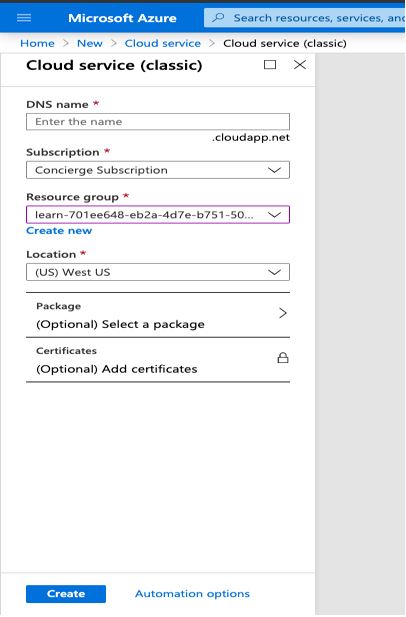
Task: Click the Location label
Action: 51,255
